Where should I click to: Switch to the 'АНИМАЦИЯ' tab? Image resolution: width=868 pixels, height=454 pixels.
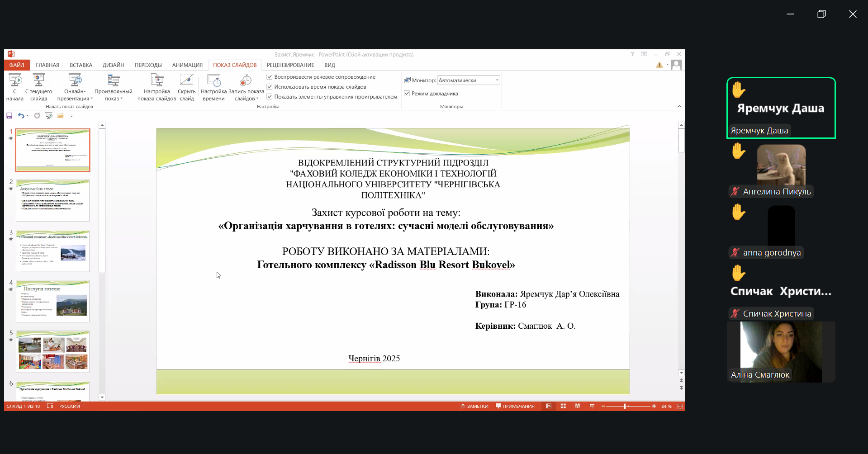click(x=187, y=65)
